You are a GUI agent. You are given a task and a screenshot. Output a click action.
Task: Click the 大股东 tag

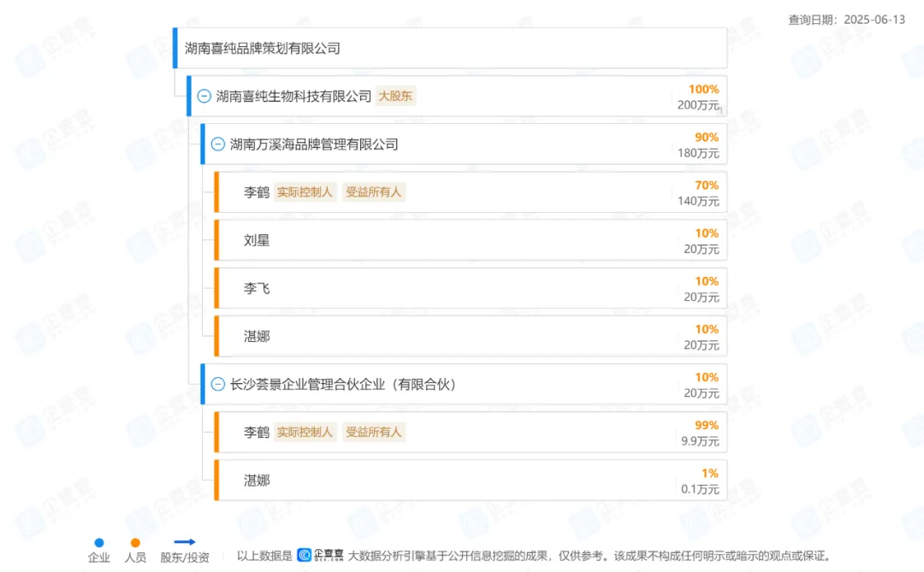click(395, 97)
